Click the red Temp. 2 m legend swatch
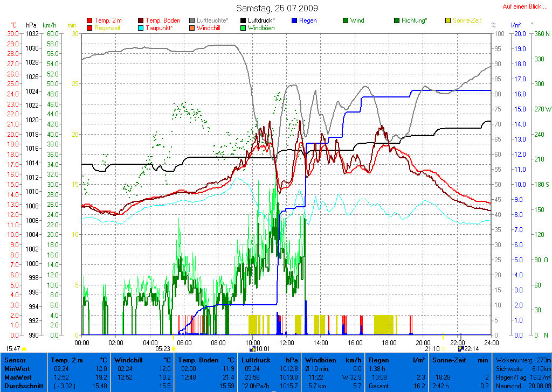Image resolution: width=552 pixels, height=392 pixels. click(89, 20)
